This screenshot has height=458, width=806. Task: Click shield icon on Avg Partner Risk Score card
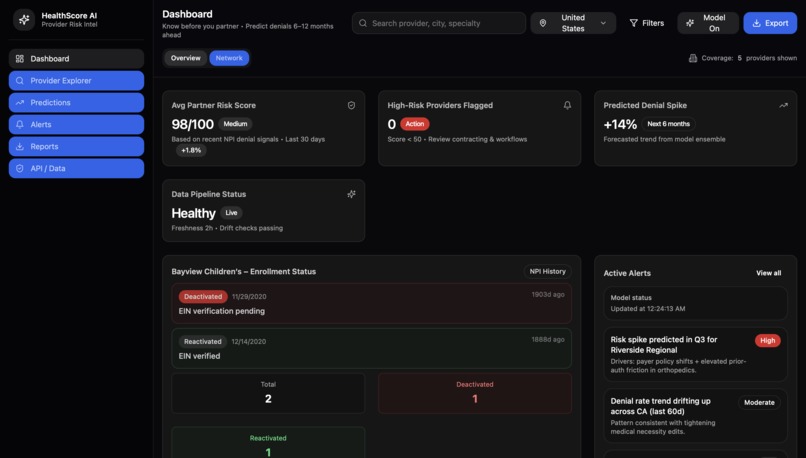[x=351, y=105]
